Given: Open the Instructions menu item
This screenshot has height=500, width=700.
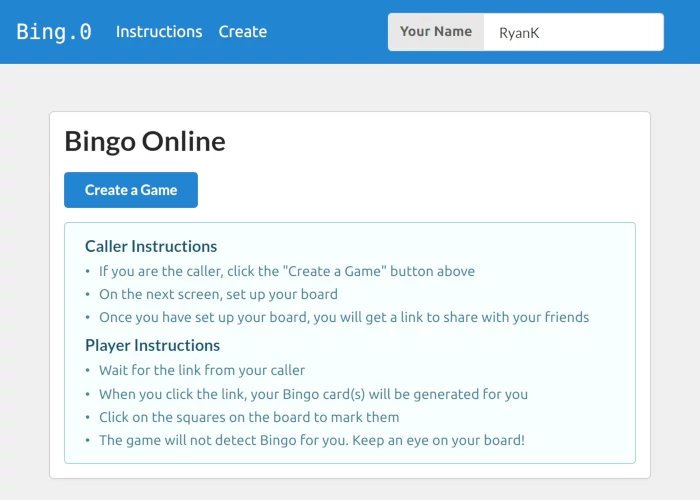Looking at the screenshot, I should click(x=159, y=32).
